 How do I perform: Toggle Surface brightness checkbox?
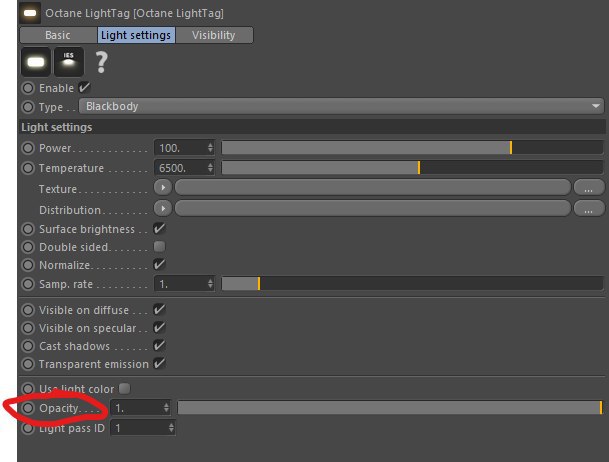[x=159, y=229]
